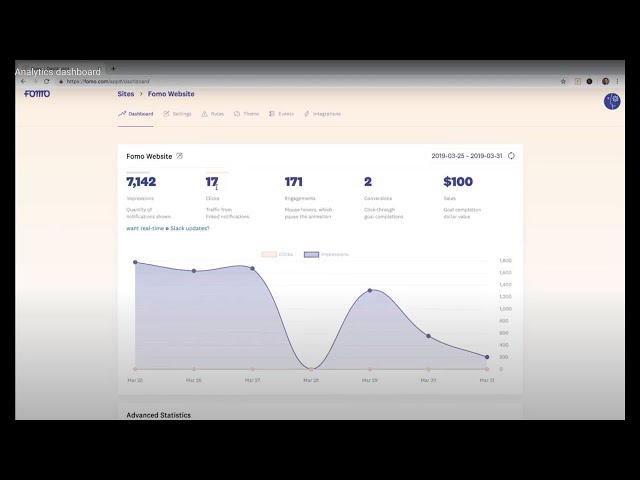Screen dimensions: 640x480
Task: Click refresh icon beside date range
Action: (x=511, y=156)
